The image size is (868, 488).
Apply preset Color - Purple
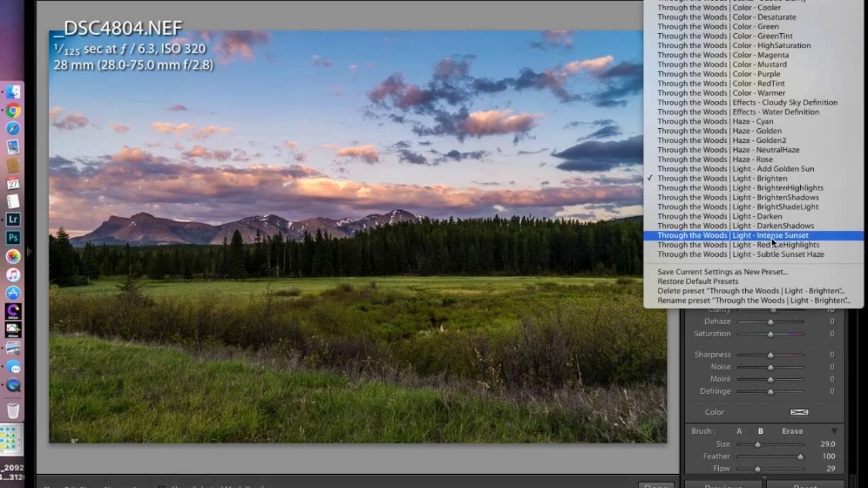(753, 74)
